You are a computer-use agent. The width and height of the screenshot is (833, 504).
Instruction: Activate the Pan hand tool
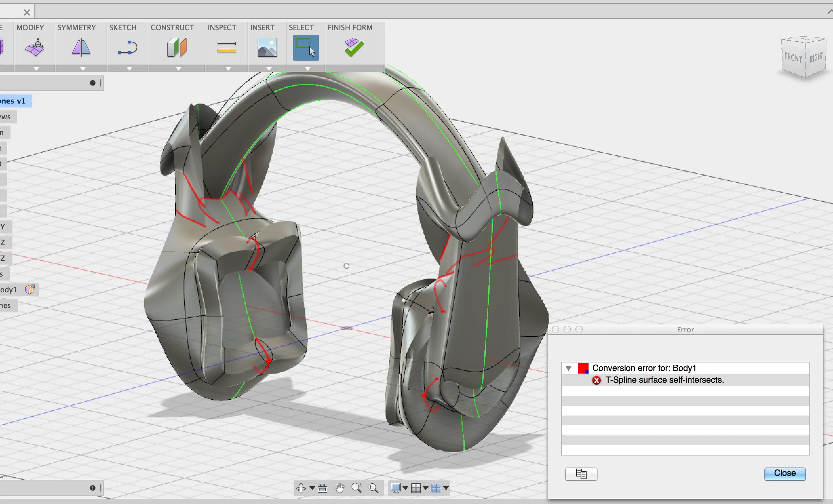pyautogui.click(x=339, y=488)
